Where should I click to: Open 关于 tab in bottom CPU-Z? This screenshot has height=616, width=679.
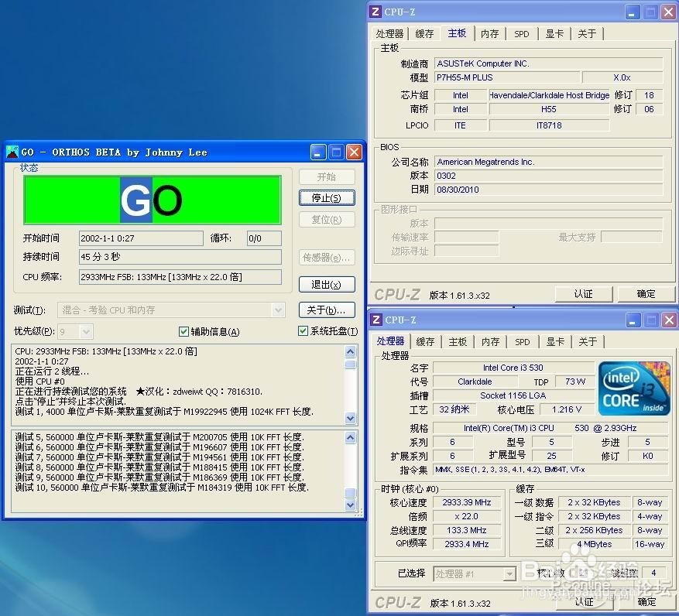tap(588, 342)
